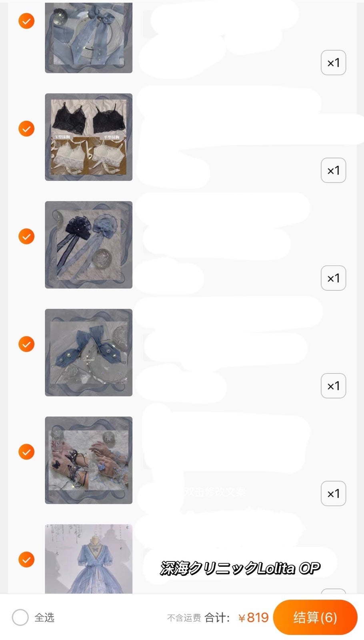364x640 pixels.
Task: Uncheck the blue bow hair ribbon item
Action: [x=26, y=21]
